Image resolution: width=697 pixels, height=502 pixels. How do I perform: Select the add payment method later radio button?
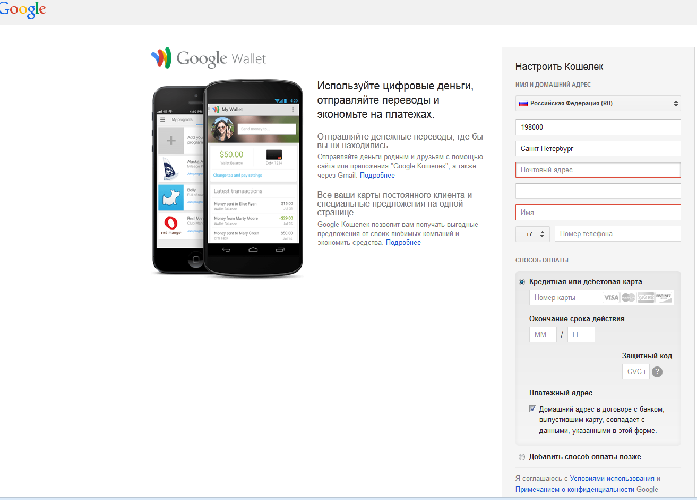(522, 457)
